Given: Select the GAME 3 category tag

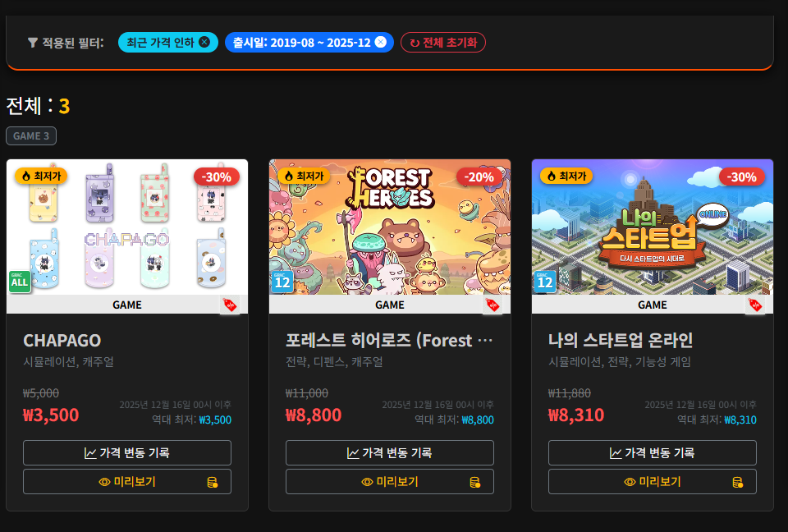Looking at the screenshot, I should tap(31, 135).
